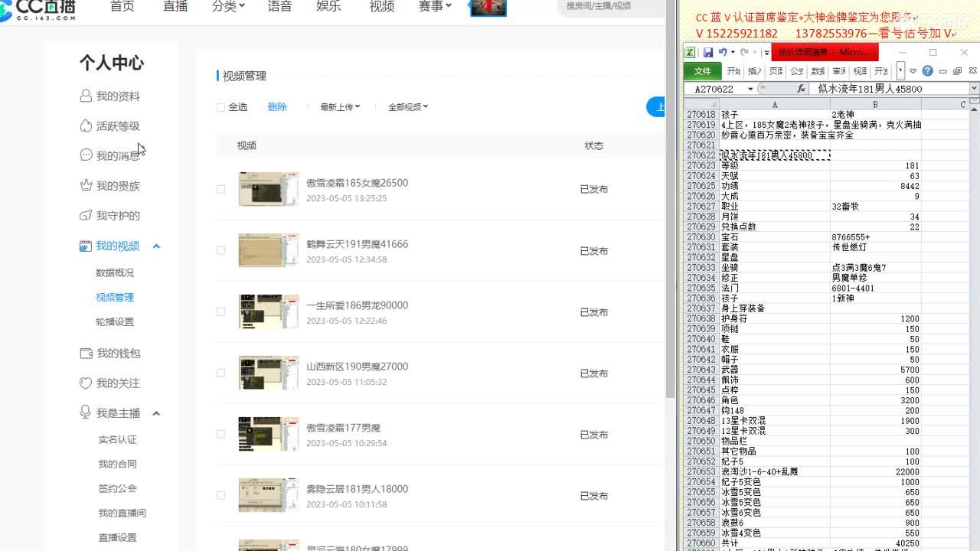Check the box for 傲雪凌霜185女魔26500
The width and height of the screenshot is (980, 551).
(220, 189)
